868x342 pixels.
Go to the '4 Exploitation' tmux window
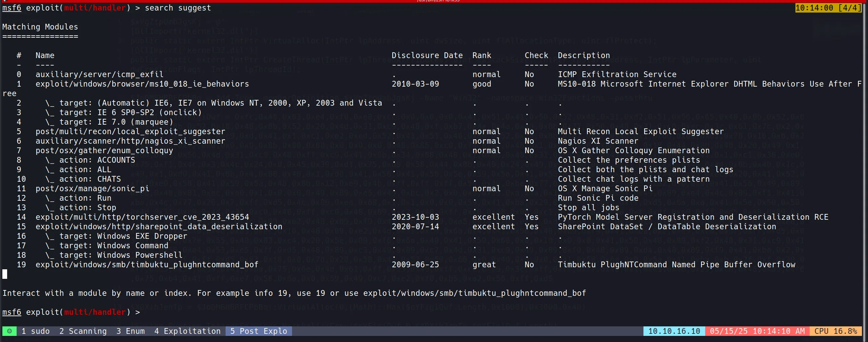(x=187, y=331)
